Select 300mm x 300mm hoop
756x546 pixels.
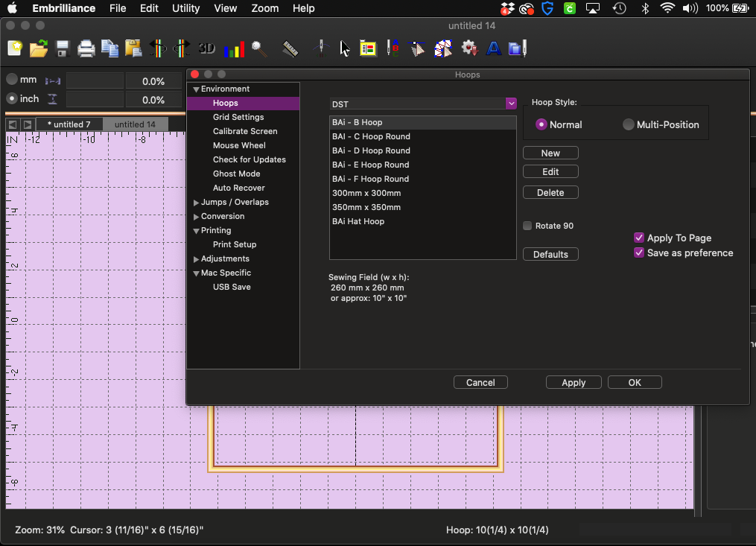(x=423, y=193)
